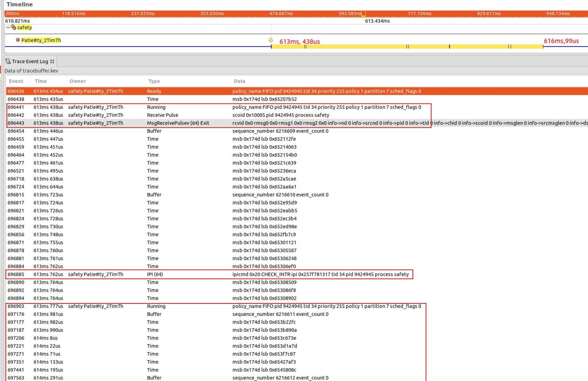This screenshot has height=381, width=588.
Task: Click the safety process gear icon
Action: click(x=13, y=27)
